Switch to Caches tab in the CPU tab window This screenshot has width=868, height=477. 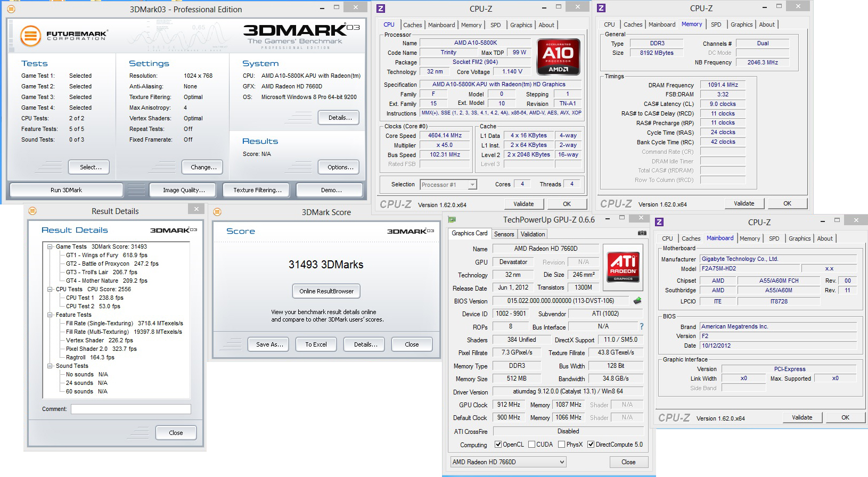(412, 25)
